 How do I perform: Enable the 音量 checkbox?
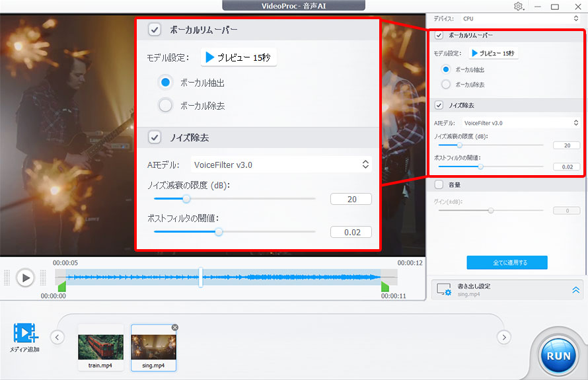click(439, 184)
